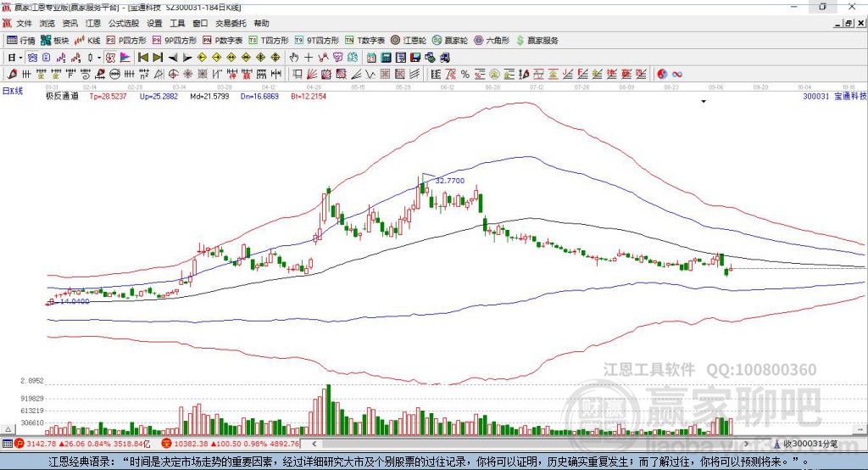This screenshot has width=868, height=470.
Task: Click the Md=21.5799 indicator value
Action: point(209,96)
